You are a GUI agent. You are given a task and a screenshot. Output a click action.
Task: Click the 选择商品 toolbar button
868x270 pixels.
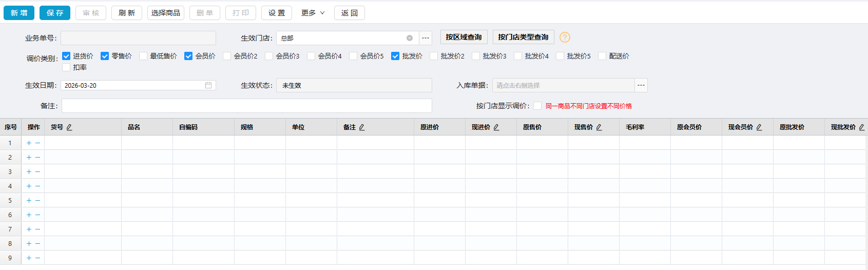tap(166, 13)
